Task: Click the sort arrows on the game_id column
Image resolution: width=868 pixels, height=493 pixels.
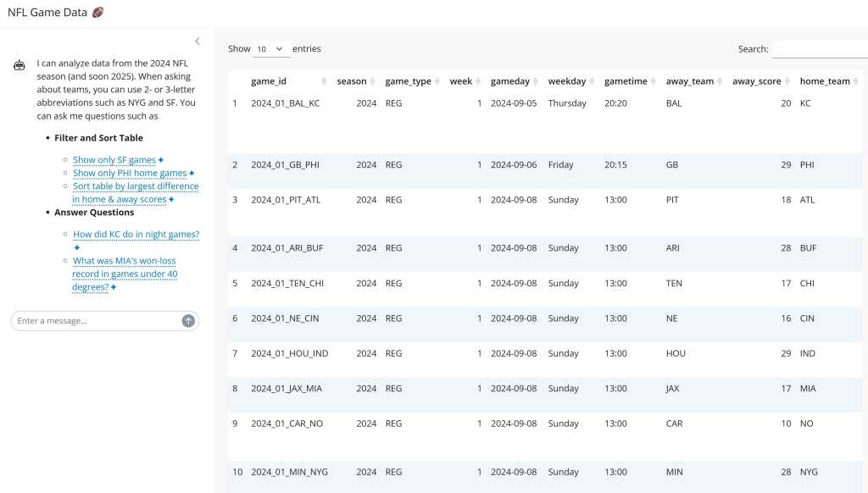Action: pyautogui.click(x=325, y=80)
